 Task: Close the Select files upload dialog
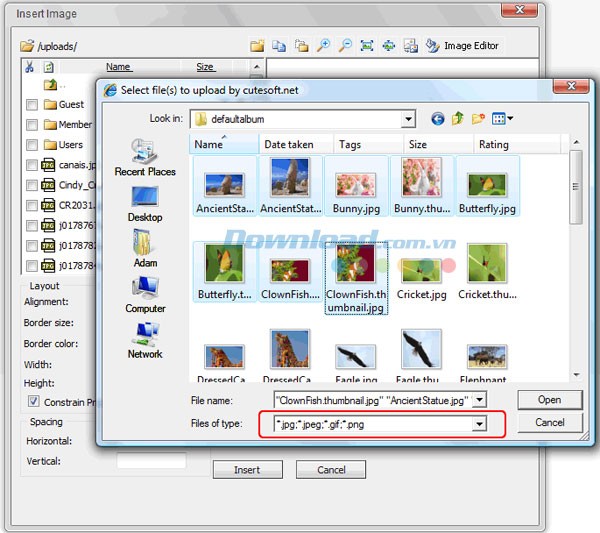coord(571,86)
